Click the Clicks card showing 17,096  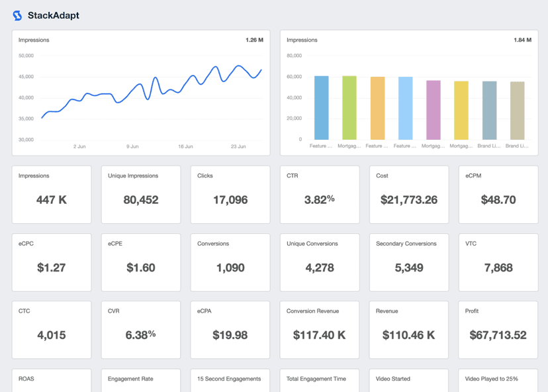230,194
